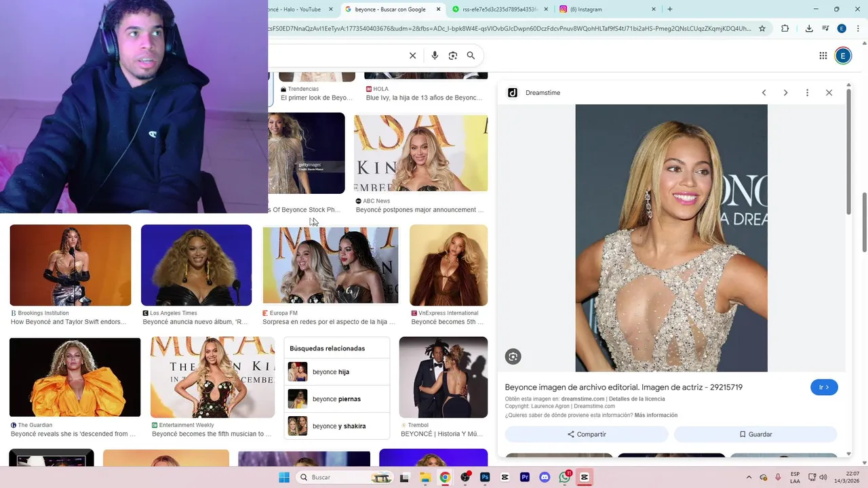Click the Compartir button
Image resolution: width=868 pixels, height=488 pixels.
pos(587,434)
